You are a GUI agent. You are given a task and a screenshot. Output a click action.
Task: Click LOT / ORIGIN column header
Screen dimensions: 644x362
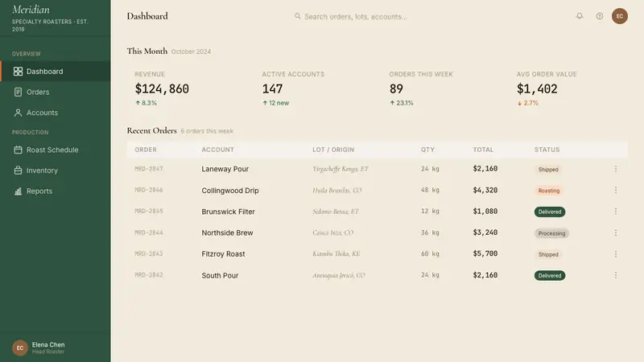pyautogui.click(x=333, y=150)
